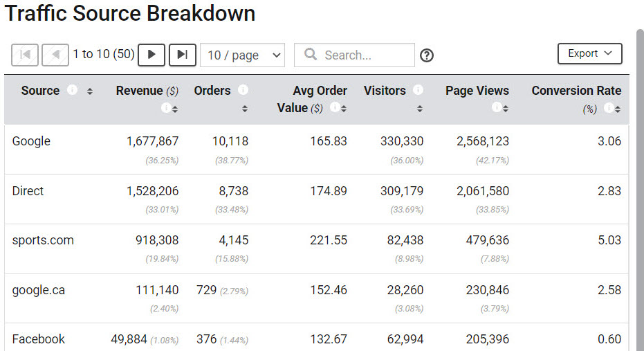Click Google orders value 10,118
The width and height of the screenshot is (644, 351).
230,141
